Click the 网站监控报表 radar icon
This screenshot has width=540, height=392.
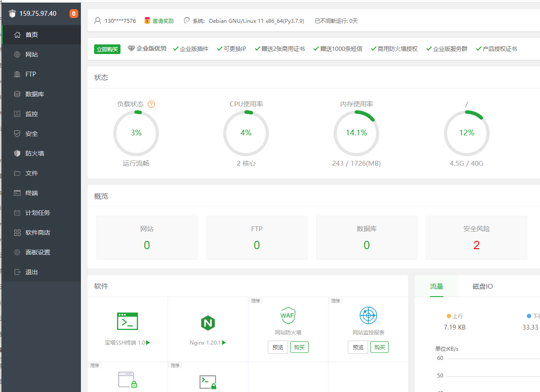[x=368, y=315]
